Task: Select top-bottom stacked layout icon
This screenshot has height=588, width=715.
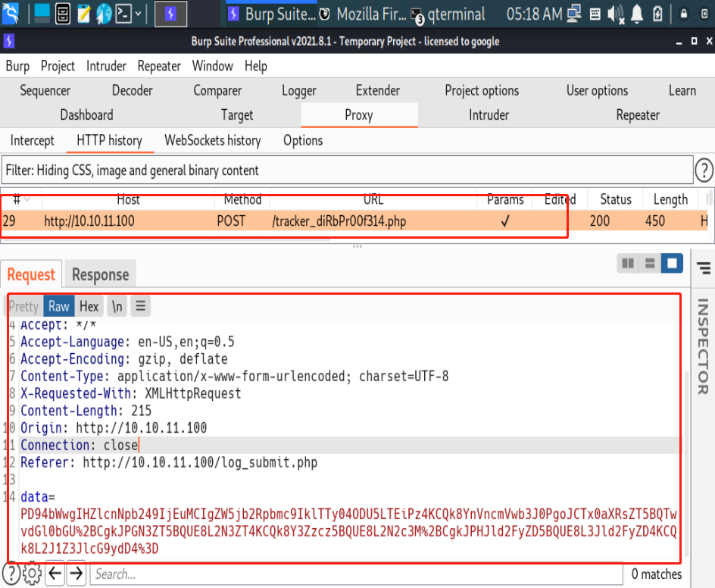Action: click(650, 263)
